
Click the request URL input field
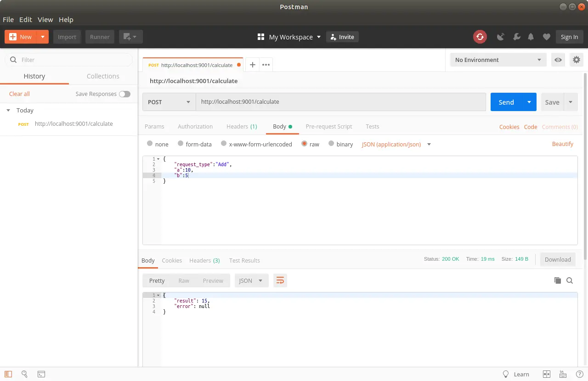tap(341, 102)
